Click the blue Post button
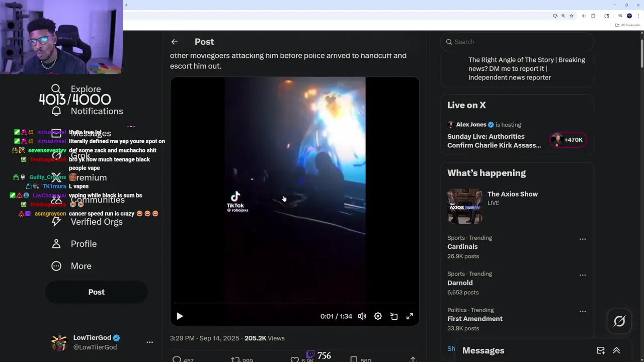Viewport: 644px width, 362px height. coord(97,292)
